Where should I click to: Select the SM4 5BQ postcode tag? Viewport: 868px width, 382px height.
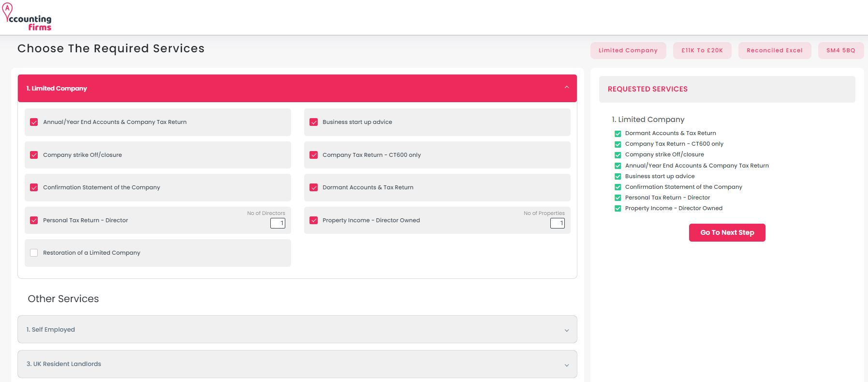[x=841, y=50]
